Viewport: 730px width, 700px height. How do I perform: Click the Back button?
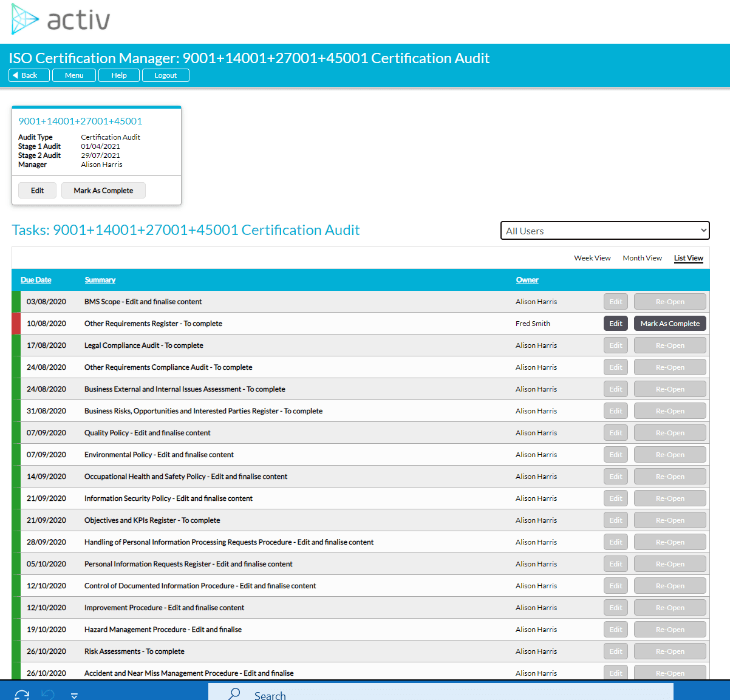pyautogui.click(x=29, y=75)
